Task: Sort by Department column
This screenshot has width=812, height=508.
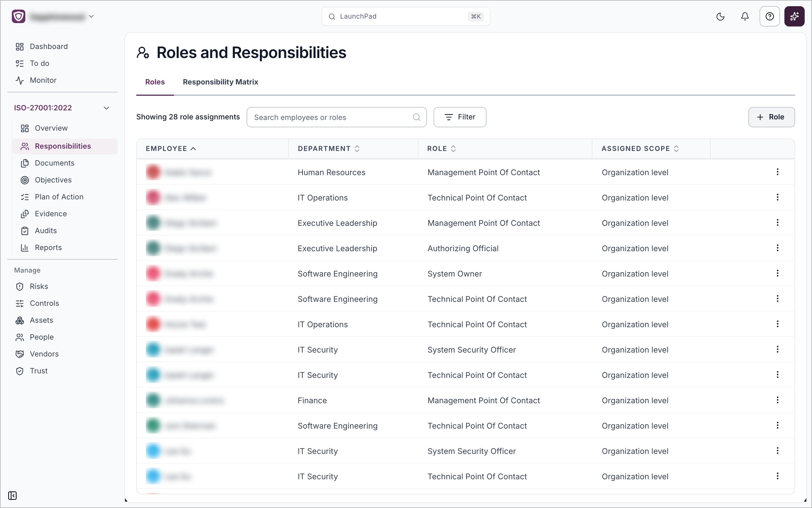Action: [329, 148]
